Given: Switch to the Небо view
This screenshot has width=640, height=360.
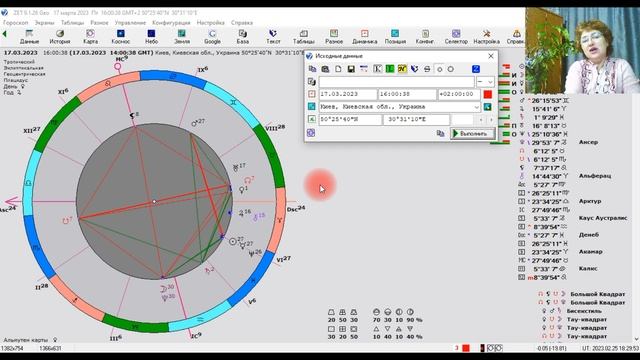Looking at the screenshot, I should [x=151, y=36].
